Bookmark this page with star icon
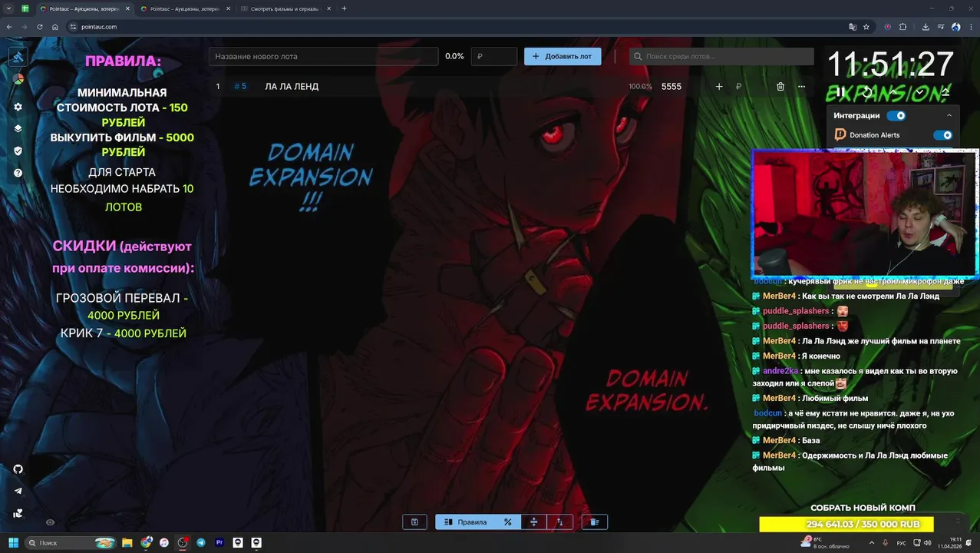This screenshot has width=980, height=553. (866, 27)
